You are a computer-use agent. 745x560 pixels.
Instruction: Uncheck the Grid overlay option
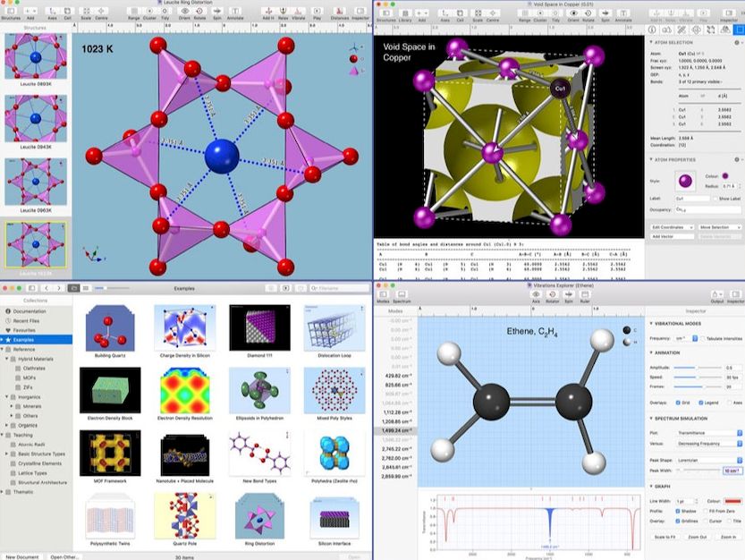click(679, 402)
